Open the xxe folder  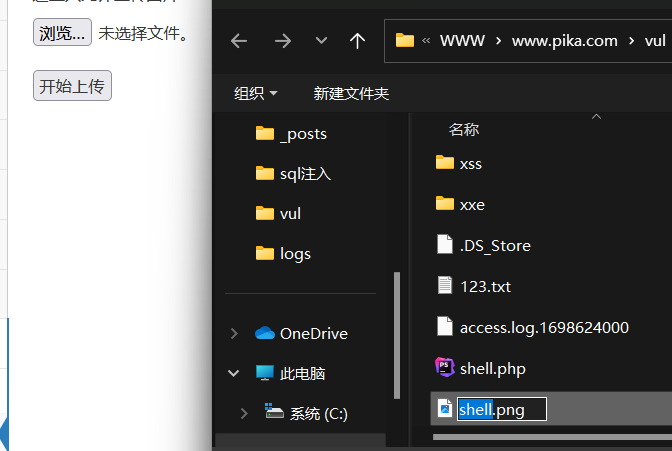[471, 204]
